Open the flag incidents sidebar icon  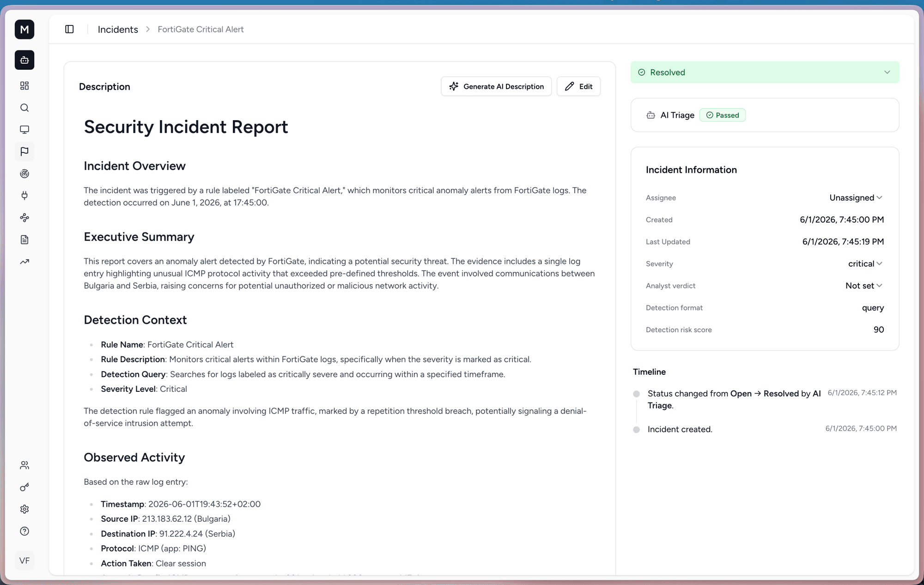click(x=24, y=152)
